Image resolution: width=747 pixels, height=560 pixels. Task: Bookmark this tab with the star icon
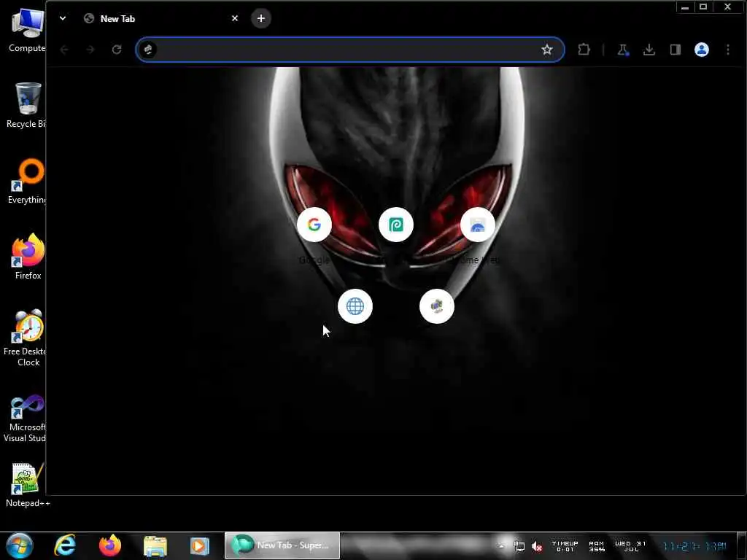click(x=547, y=50)
